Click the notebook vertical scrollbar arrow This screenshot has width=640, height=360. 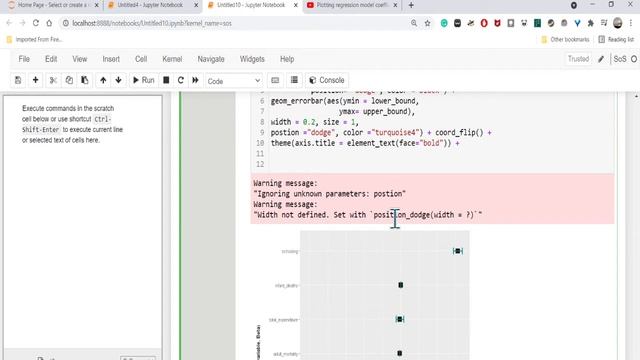click(636, 96)
